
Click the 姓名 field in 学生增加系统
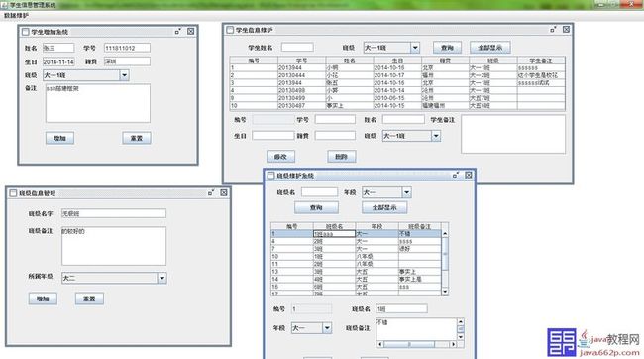coord(58,48)
